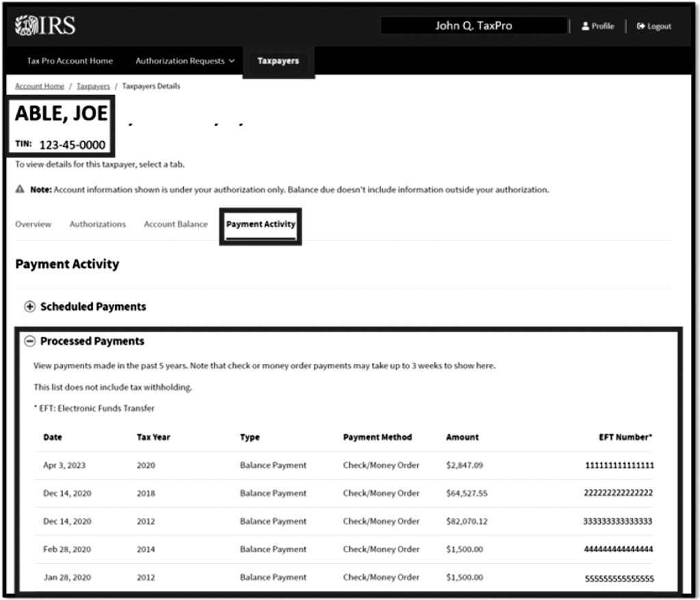Click the Profile link text
This screenshot has height=600, width=700.
pyautogui.click(x=603, y=27)
